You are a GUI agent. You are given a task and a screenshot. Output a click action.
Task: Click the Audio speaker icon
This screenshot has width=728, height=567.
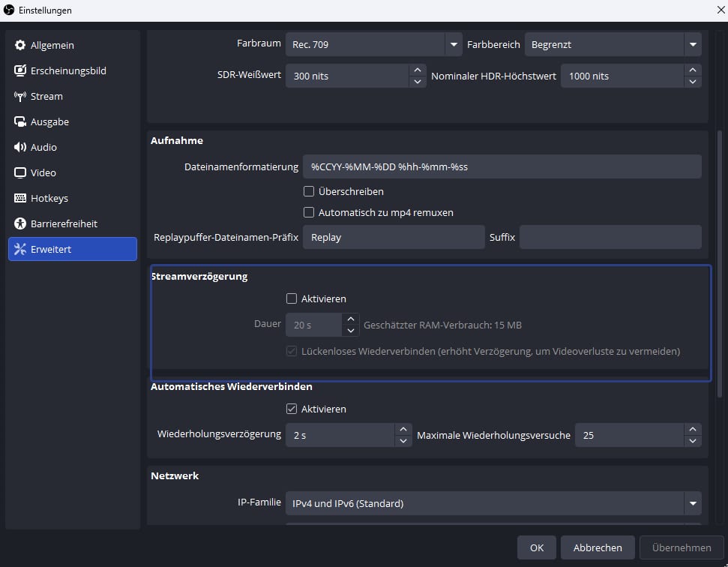pos(20,147)
